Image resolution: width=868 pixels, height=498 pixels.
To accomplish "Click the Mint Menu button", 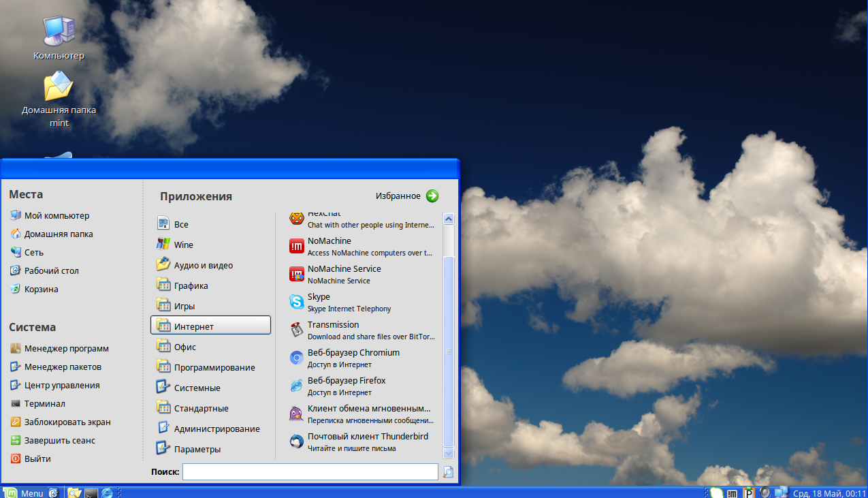I will [x=24, y=493].
